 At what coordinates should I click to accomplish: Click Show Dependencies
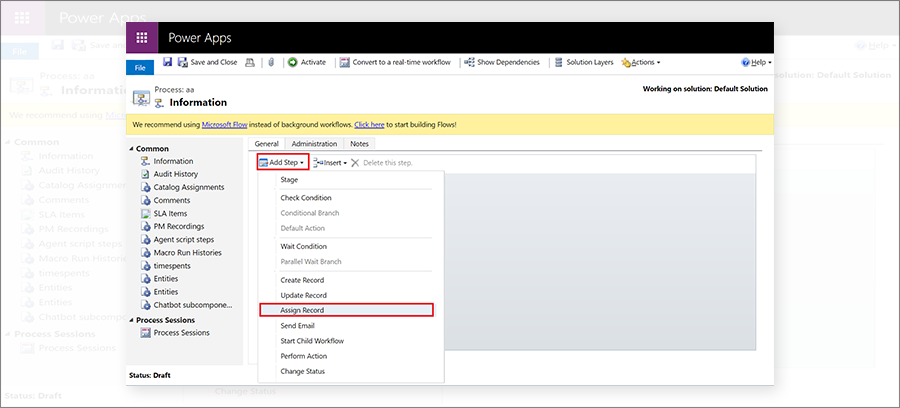(x=502, y=63)
